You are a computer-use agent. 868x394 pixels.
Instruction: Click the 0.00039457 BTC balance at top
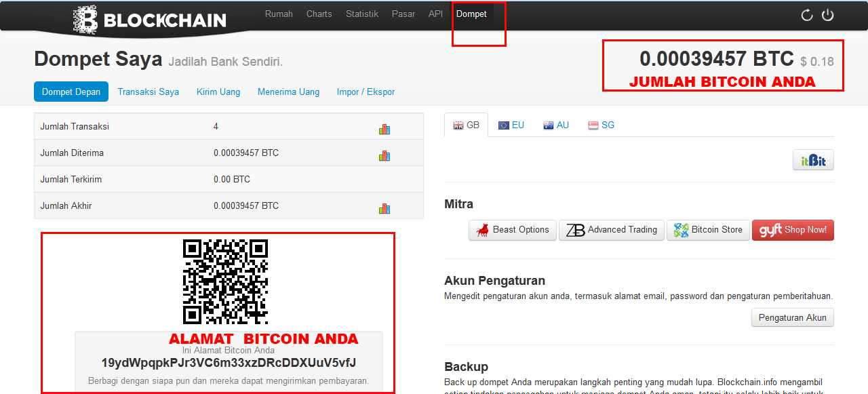point(716,59)
